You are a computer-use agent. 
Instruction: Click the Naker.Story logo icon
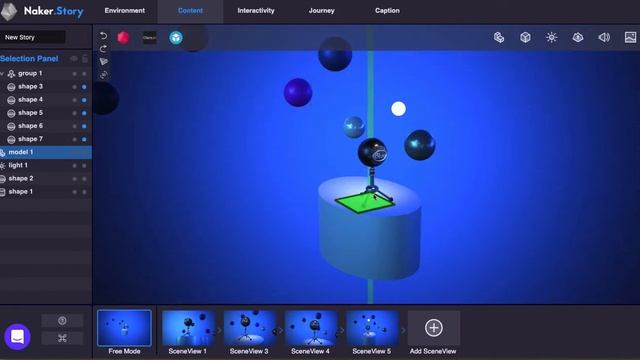click(9, 11)
